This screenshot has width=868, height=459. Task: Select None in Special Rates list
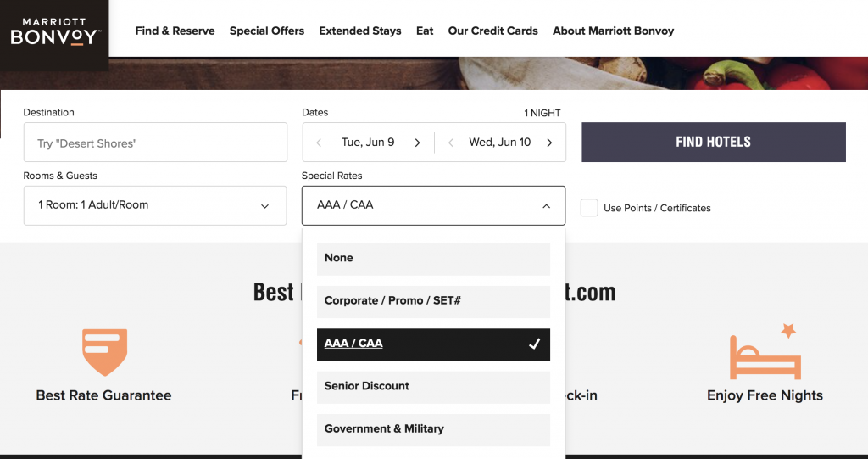433,259
